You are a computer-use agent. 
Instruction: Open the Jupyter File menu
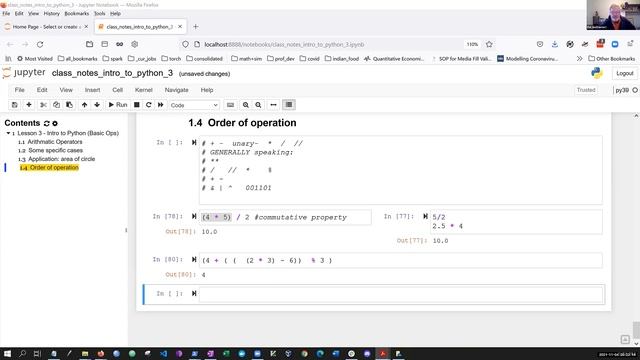coord(20,90)
